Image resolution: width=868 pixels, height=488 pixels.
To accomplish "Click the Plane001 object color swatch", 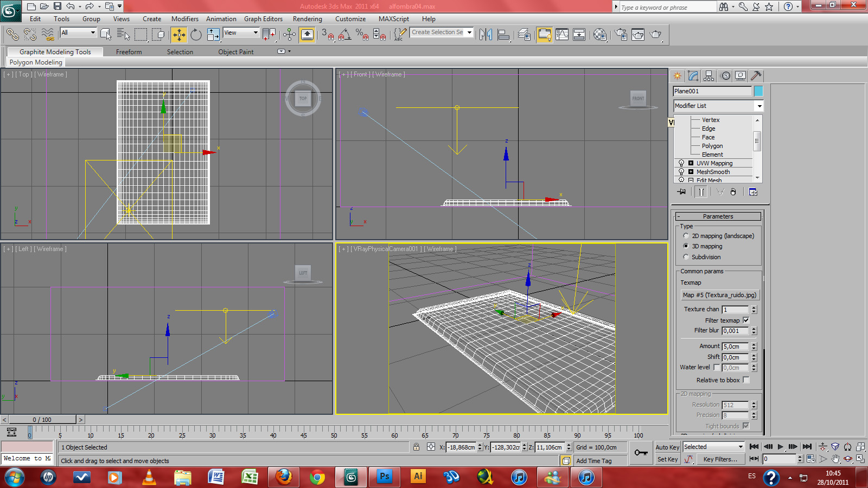I will click(x=758, y=91).
